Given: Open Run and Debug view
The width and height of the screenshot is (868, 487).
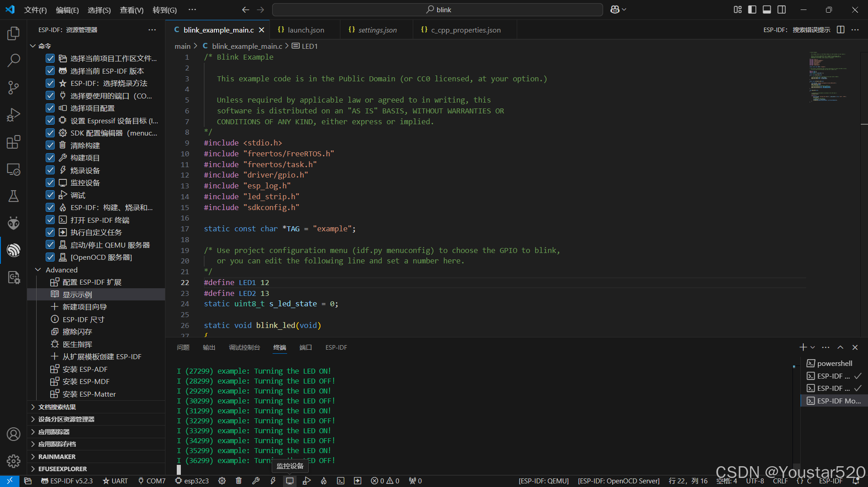Looking at the screenshot, I should tap(14, 115).
